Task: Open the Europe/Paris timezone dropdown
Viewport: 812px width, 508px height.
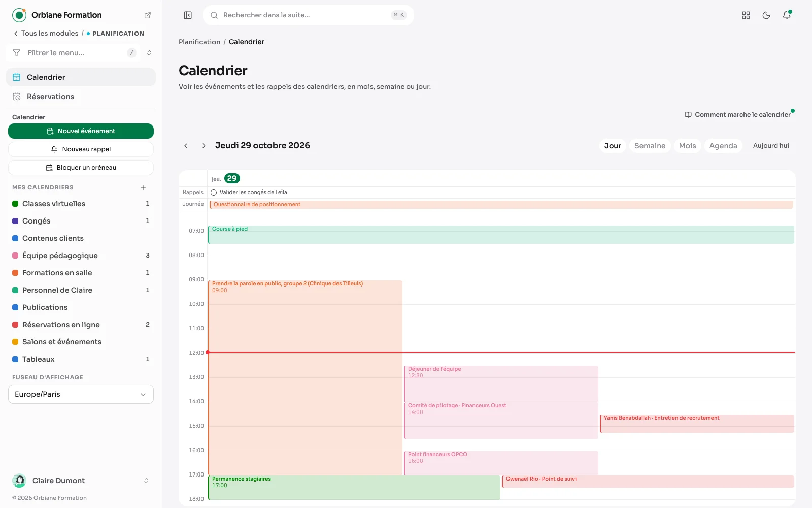Action: [81, 394]
